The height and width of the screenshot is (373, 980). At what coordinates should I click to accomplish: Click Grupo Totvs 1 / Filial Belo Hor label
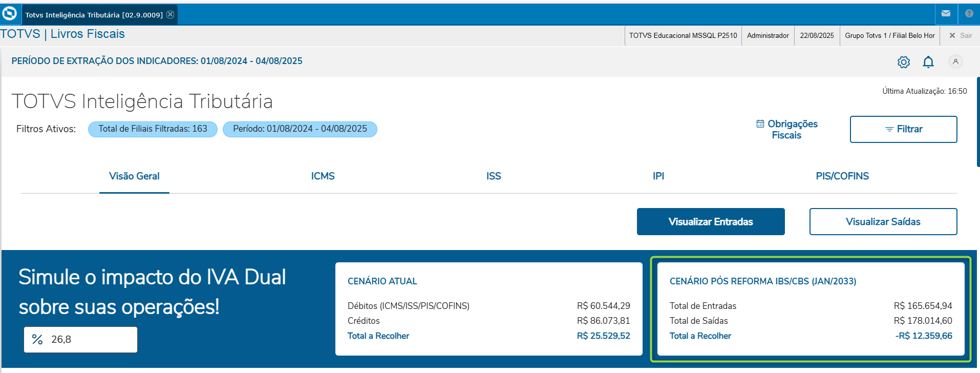890,35
